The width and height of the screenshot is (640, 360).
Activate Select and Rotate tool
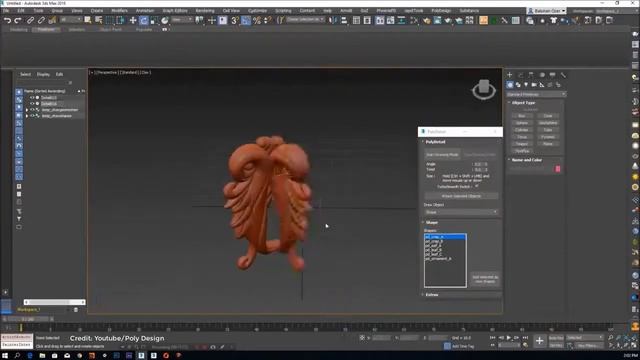[x=144, y=20]
